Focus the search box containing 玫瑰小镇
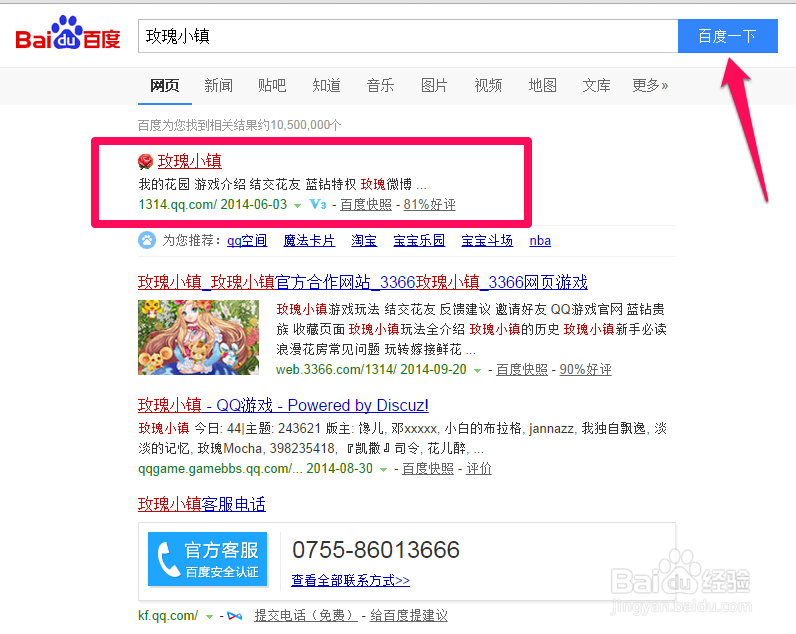Viewport: 796px width, 634px height. point(408,36)
